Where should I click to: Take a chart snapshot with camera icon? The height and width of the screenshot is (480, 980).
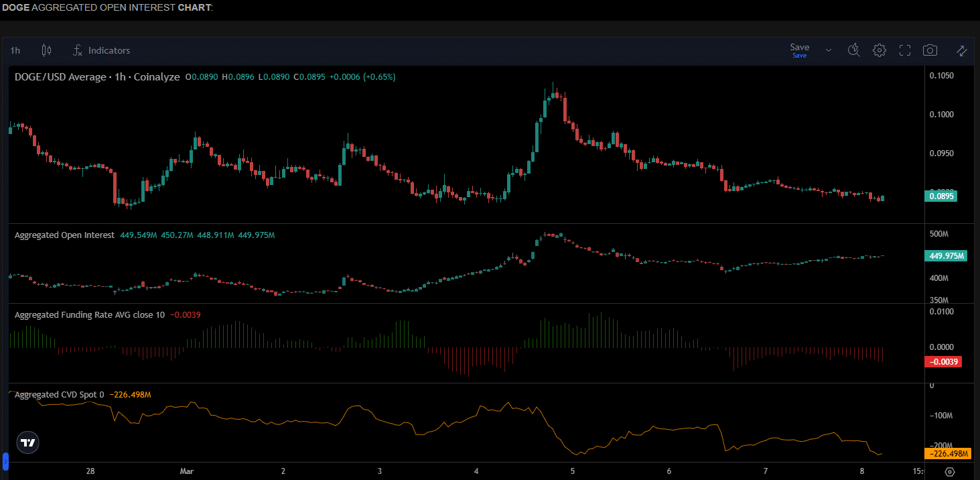(x=930, y=50)
